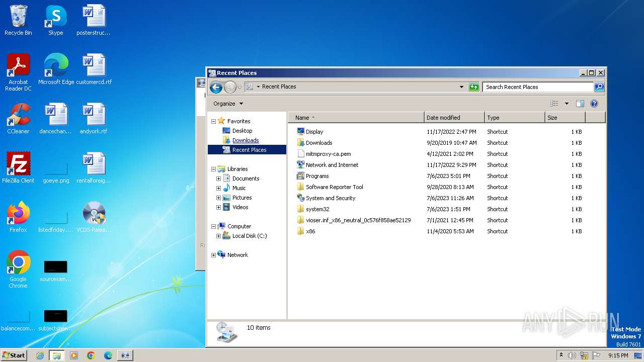Viewport: 644px width, 362px height.
Task: Select the System and Security shortcut icon
Action: coord(301,198)
